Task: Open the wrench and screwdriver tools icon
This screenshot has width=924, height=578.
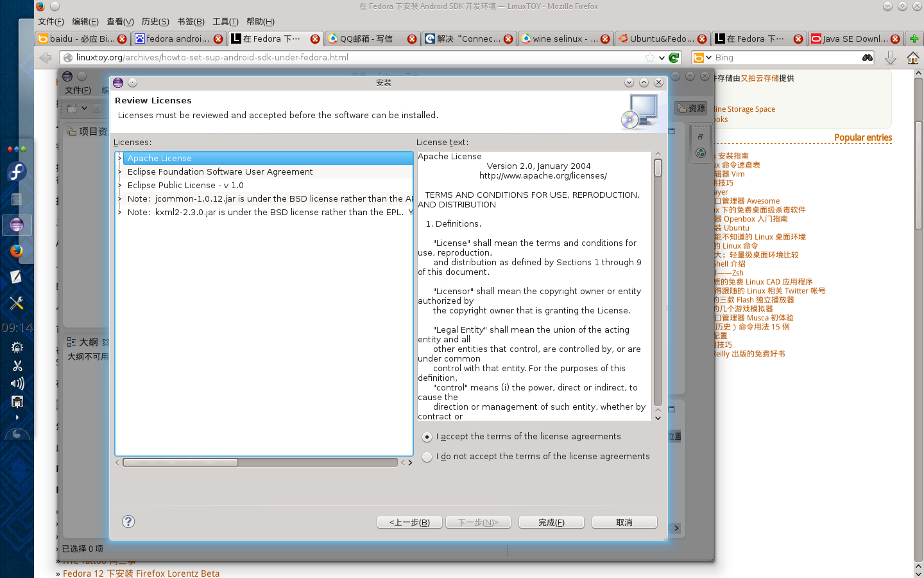Action: coord(17,303)
